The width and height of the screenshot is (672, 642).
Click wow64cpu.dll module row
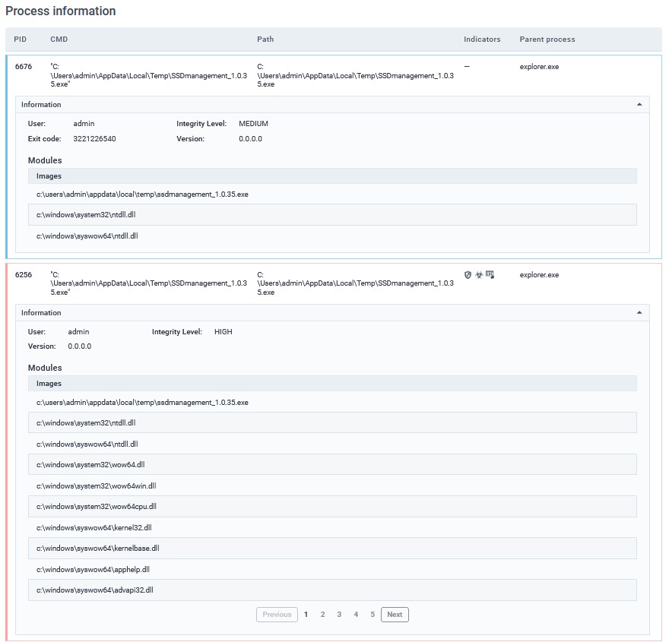(x=332, y=507)
